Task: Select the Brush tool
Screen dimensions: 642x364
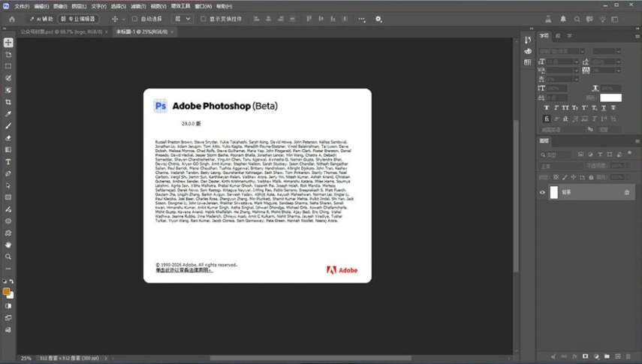Action: click(x=8, y=125)
